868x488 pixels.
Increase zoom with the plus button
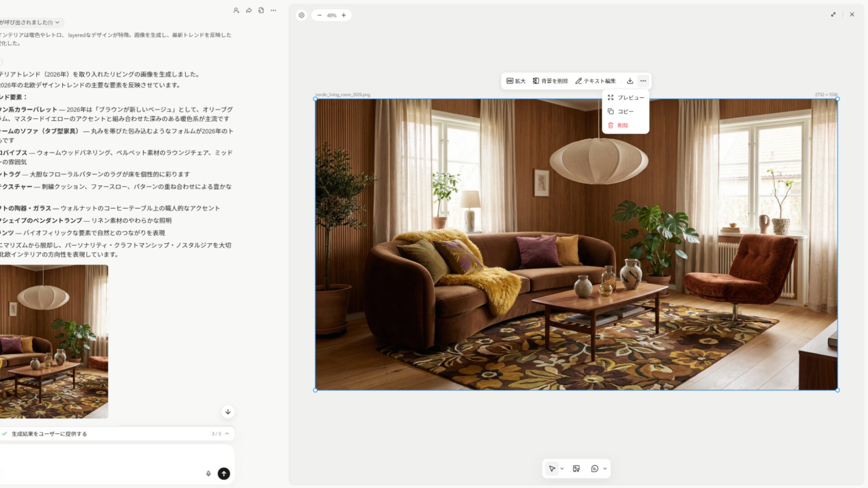pos(344,15)
